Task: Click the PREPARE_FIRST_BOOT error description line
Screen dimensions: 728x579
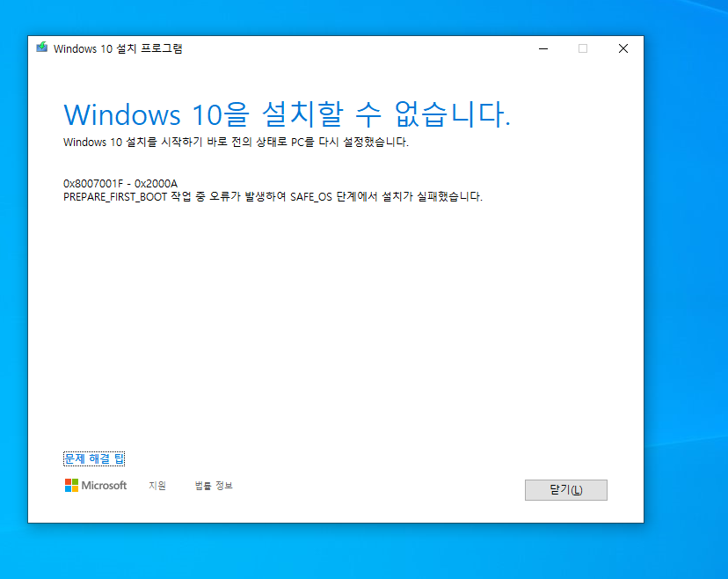Action: (x=273, y=196)
